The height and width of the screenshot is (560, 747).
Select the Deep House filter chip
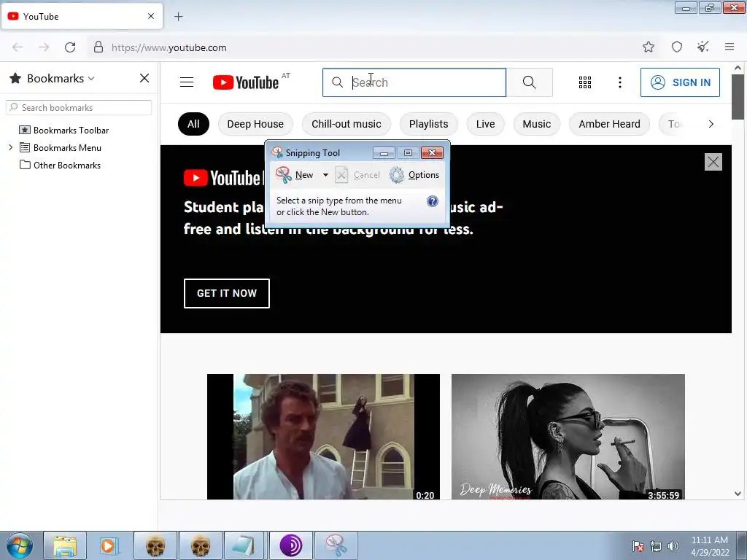(255, 124)
